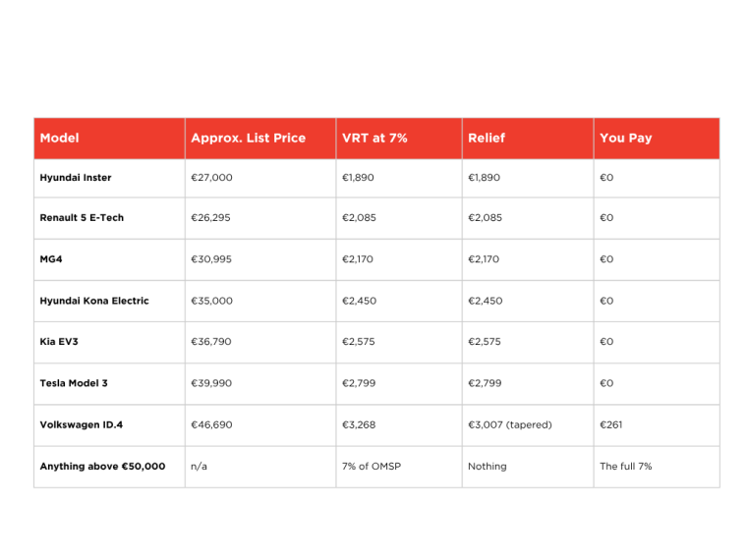Click list price €39,990
The width and height of the screenshot is (747, 560).
[211, 383]
